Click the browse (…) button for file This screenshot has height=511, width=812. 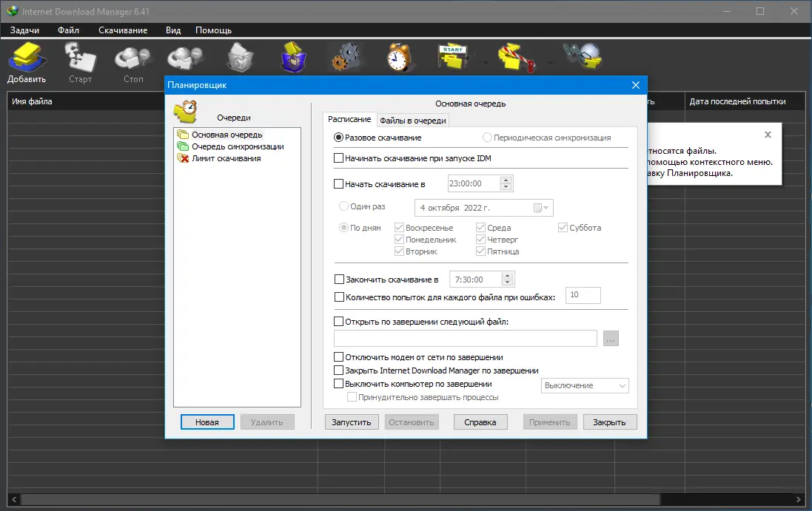coord(611,339)
